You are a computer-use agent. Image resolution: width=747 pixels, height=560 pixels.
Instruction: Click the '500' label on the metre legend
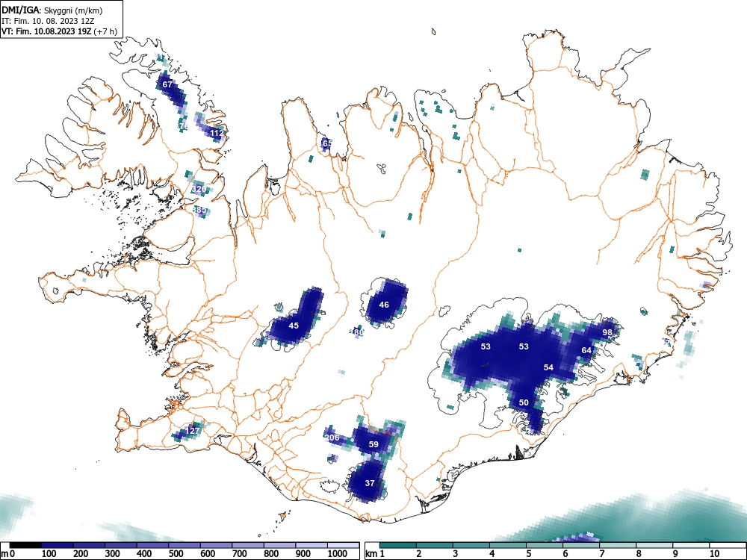[x=176, y=554]
